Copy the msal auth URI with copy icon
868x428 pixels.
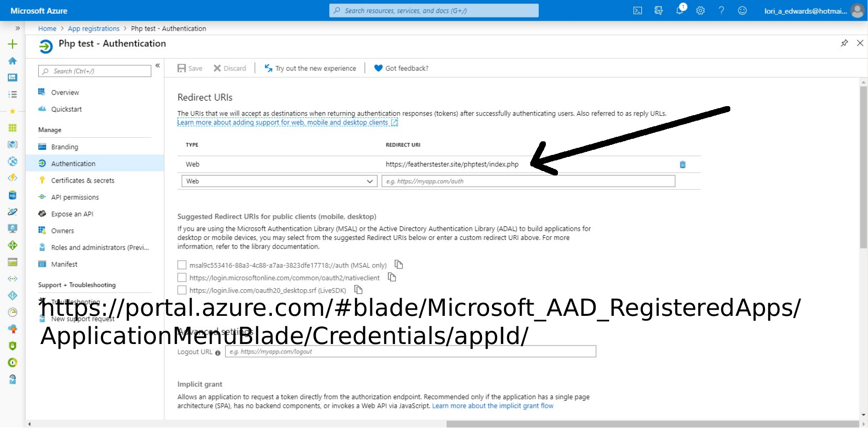click(x=399, y=265)
